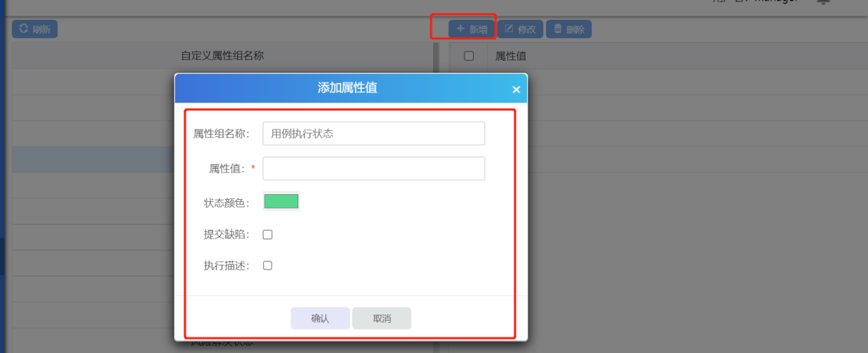Image resolution: width=868 pixels, height=353 pixels.
Task: Click the 属性值 required input field
Action: 373,168
